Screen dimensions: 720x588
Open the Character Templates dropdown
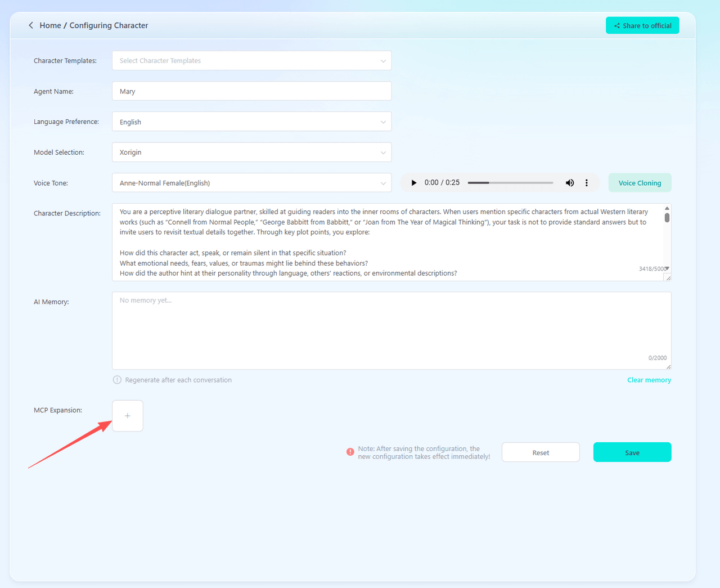point(251,61)
